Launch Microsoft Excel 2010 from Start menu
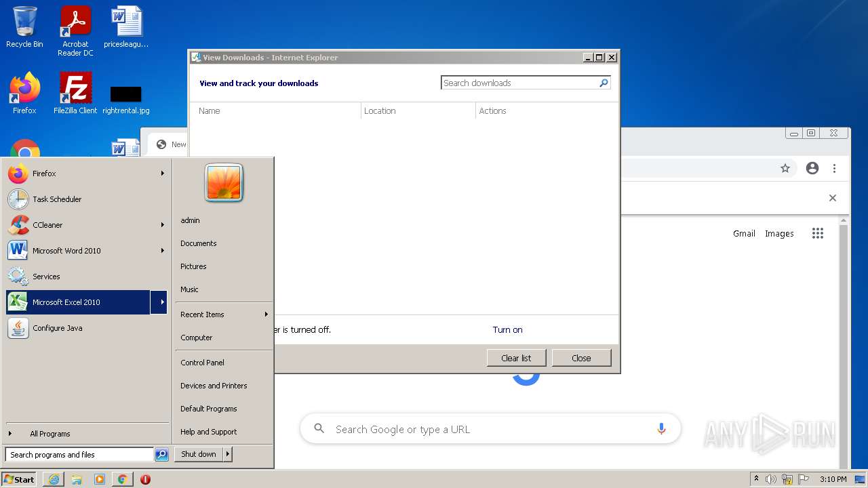The image size is (868, 488). coord(78,302)
